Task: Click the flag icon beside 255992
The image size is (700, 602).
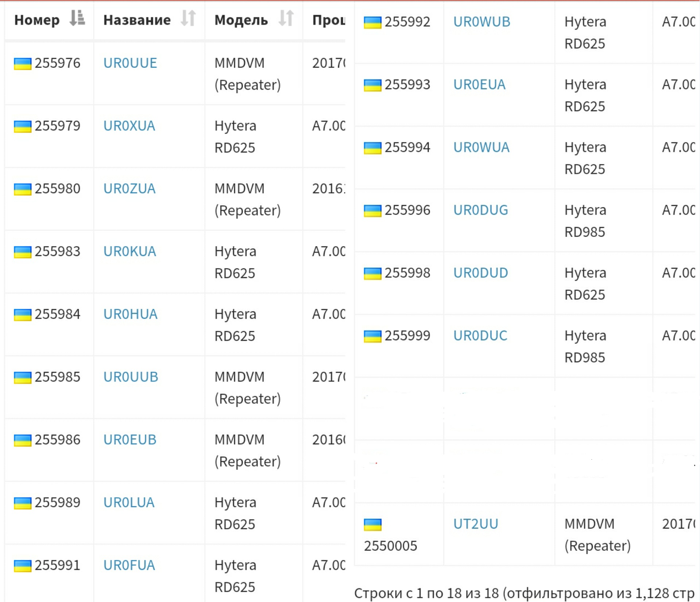Action: [x=372, y=22]
